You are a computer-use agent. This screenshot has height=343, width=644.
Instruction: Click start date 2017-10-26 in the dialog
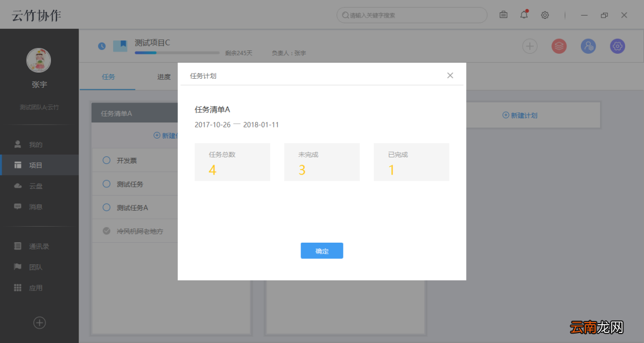[x=212, y=125]
